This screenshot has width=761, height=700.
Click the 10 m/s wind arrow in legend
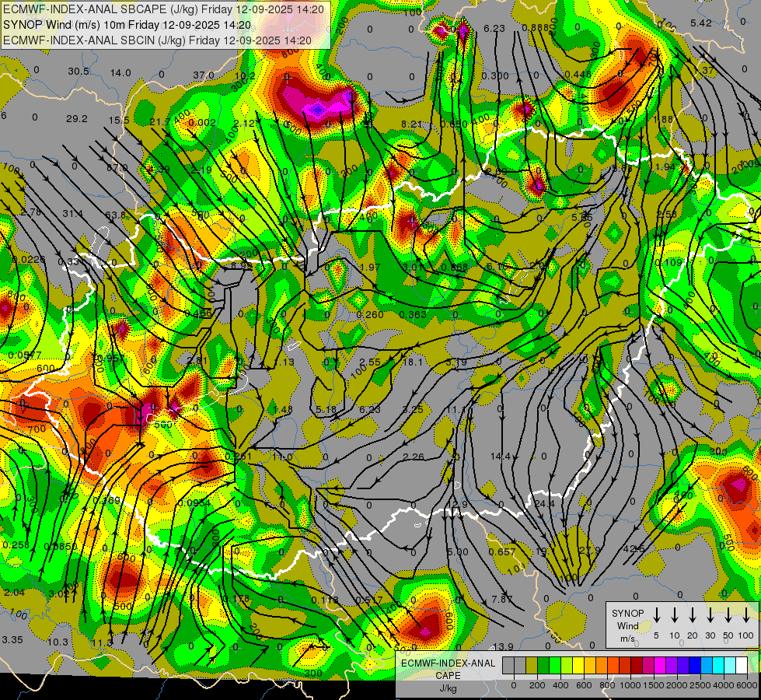coord(675,615)
